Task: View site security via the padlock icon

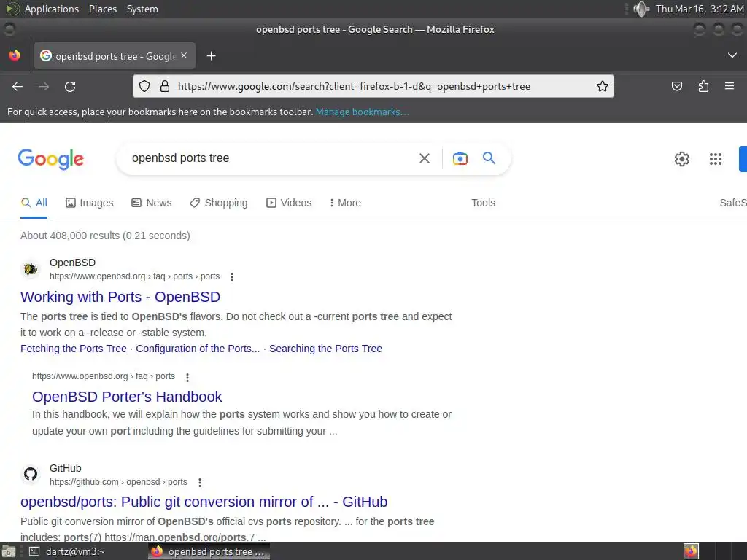Action: (x=165, y=86)
